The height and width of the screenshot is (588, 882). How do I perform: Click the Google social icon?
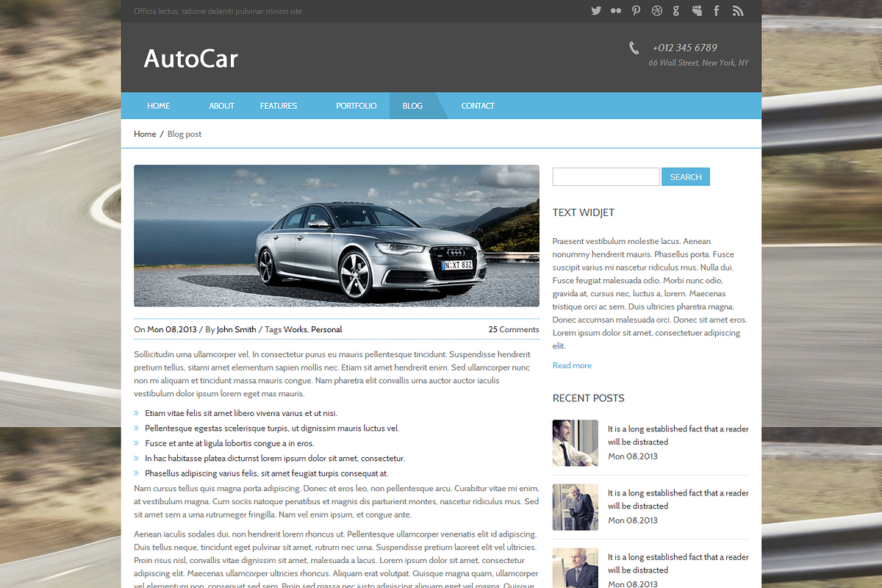(676, 10)
